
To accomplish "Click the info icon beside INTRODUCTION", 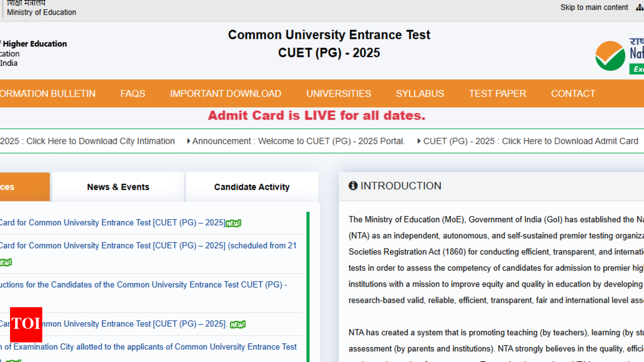I will point(353,186).
